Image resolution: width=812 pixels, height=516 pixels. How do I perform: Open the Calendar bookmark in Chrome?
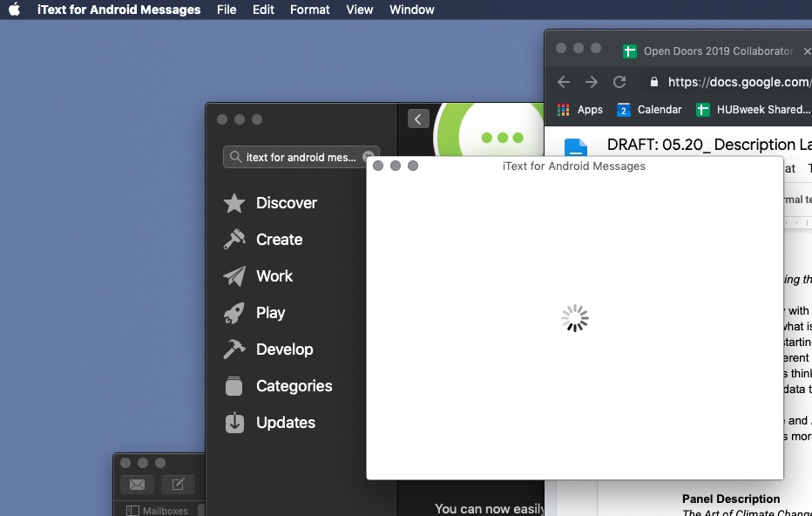coord(649,110)
